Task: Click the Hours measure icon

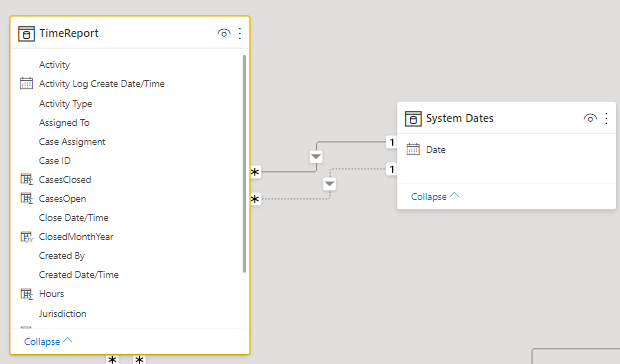Action: coord(26,294)
